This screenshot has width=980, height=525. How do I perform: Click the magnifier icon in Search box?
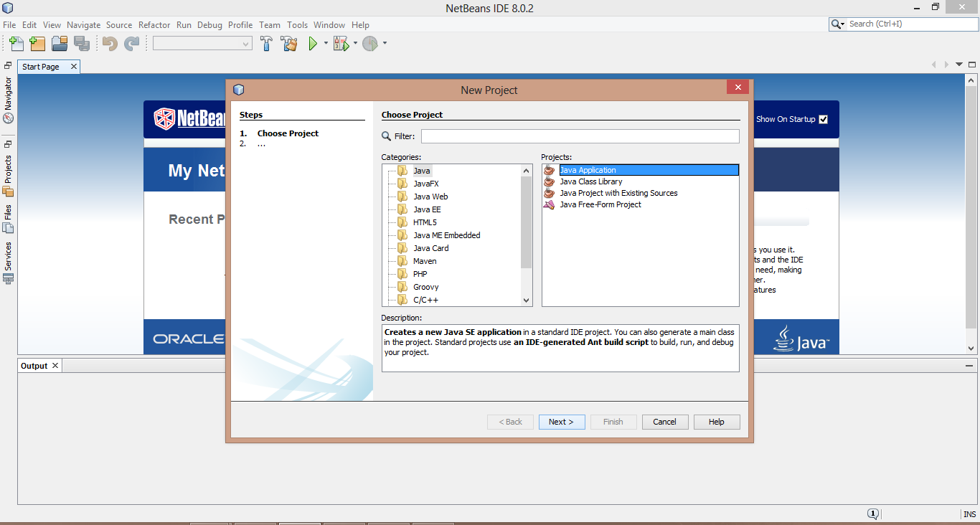[836, 24]
